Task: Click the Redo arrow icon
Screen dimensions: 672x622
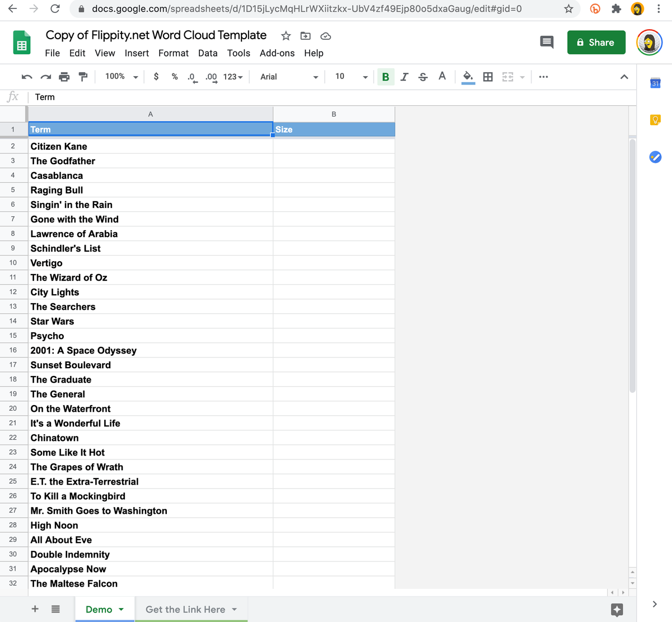Action: coord(46,77)
